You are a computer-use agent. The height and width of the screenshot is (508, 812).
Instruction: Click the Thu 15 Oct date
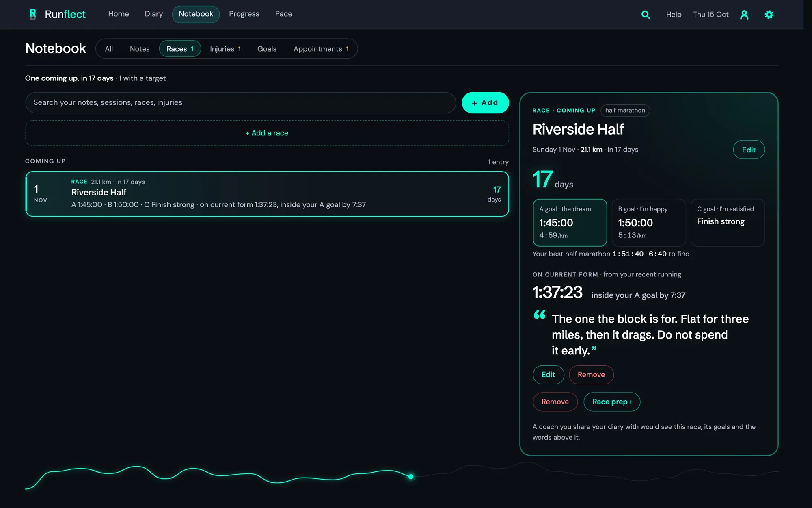(x=710, y=15)
